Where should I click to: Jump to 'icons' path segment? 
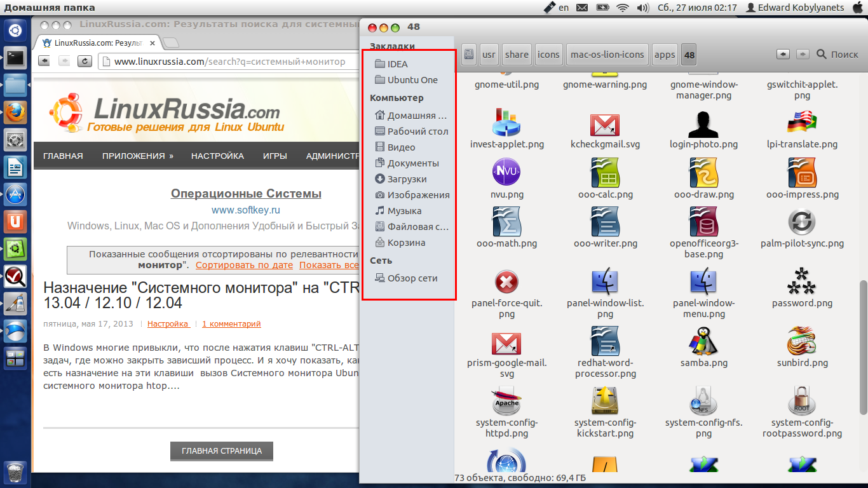click(548, 55)
